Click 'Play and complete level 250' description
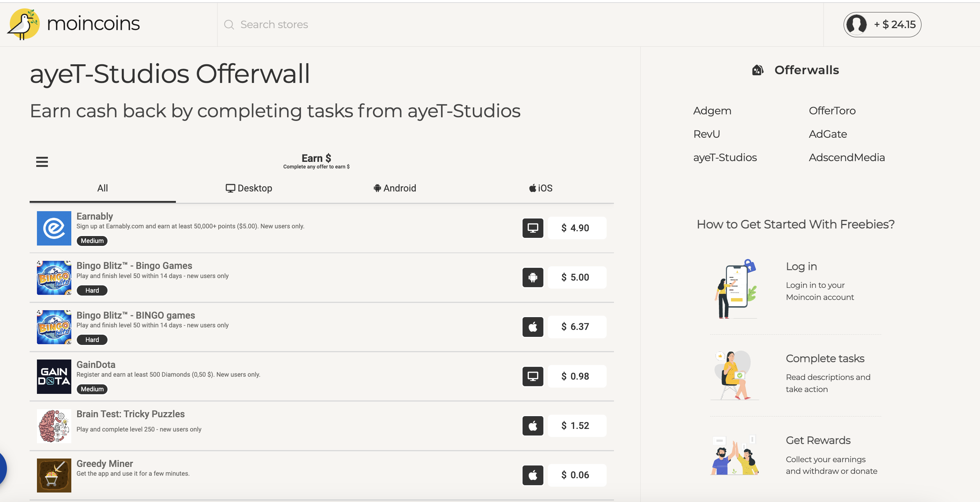The width and height of the screenshot is (980, 502). (x=139, y=429)
